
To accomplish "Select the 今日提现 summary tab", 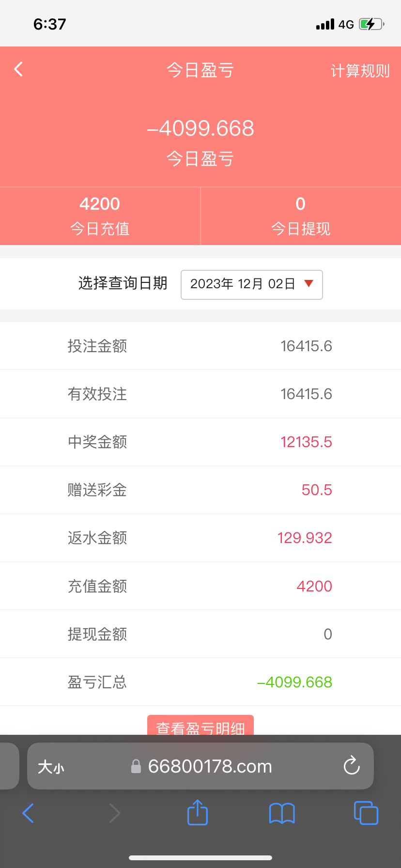I will tap(301, 216).
